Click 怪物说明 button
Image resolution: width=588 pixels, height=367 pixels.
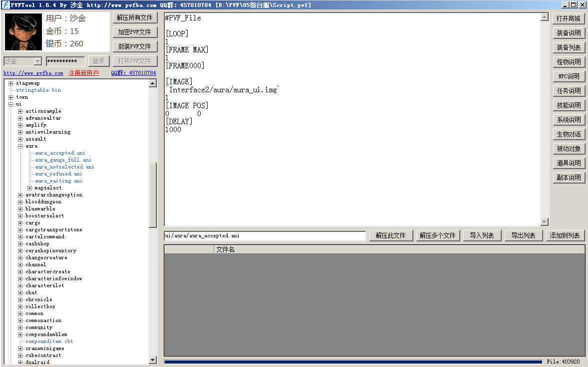569,62
